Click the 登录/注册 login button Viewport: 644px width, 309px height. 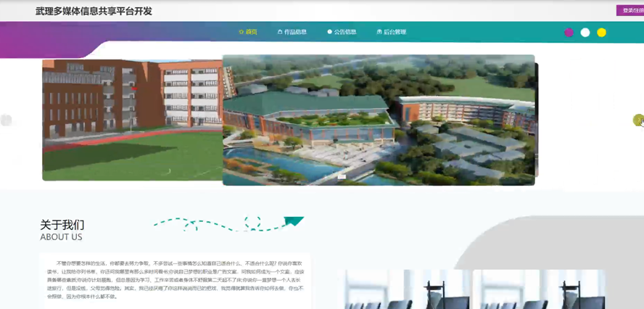tap(630, 10)
